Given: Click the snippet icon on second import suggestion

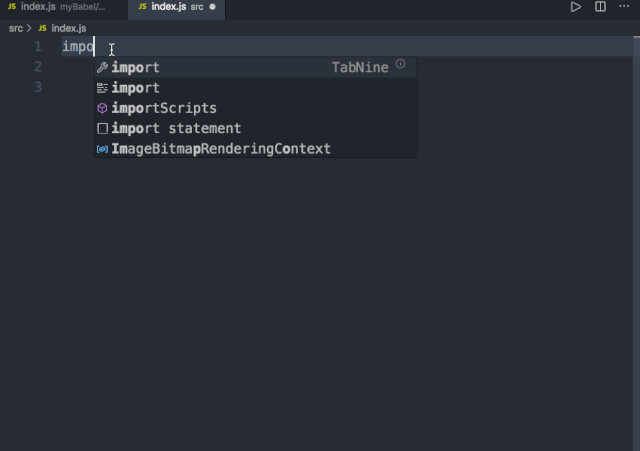Looking at the screenshot, I should (x=102, y=88).
